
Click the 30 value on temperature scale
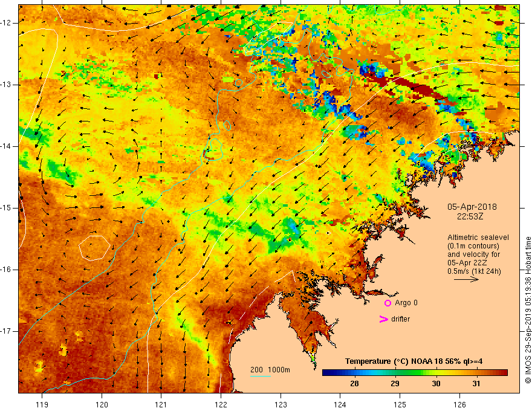[x=436, y=384]
